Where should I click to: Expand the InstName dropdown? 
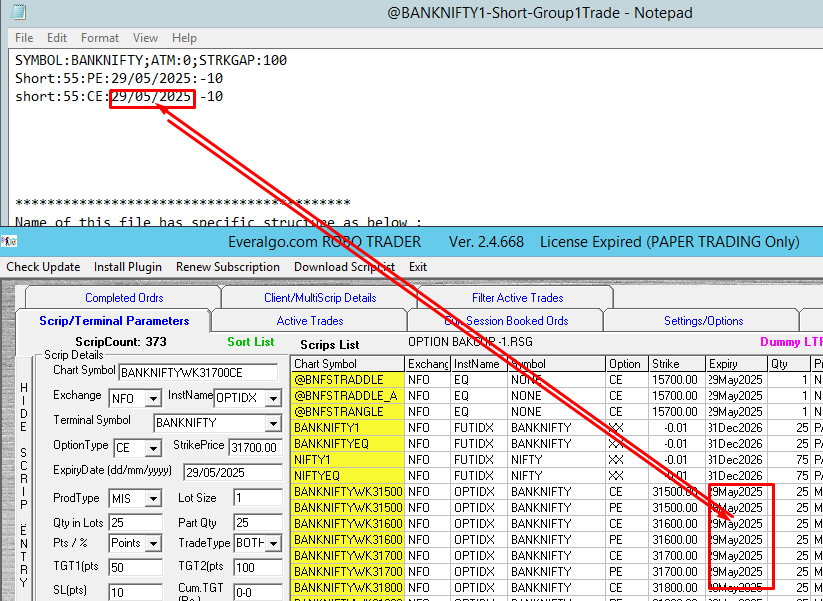(x=274, y=399)
